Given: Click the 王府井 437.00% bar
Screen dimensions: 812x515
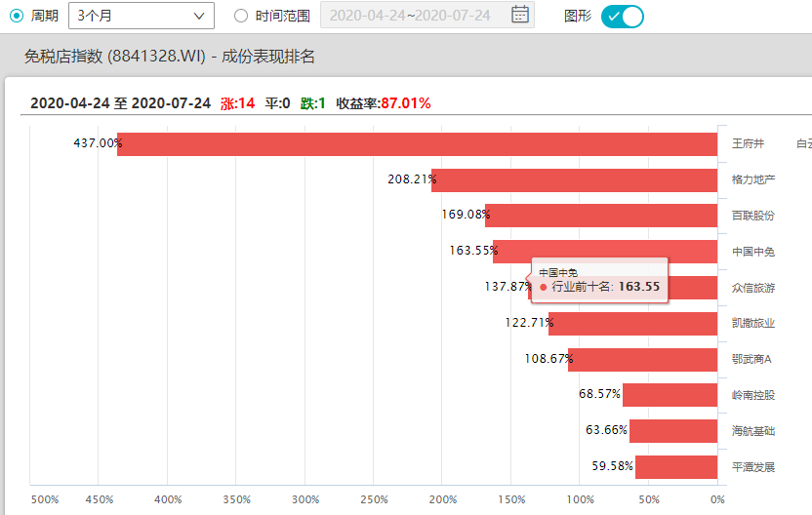Looking at the screenshot, I should pyautogui.click(x=417, y=144).
